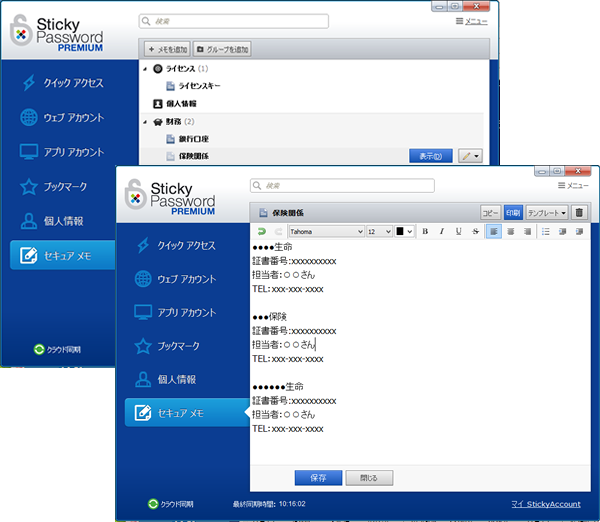This screenshot has height=522, width=600.
Task: Click the undo arrow in memo editor toolbar
Action: pyautogui.click(x=262, y=232)
